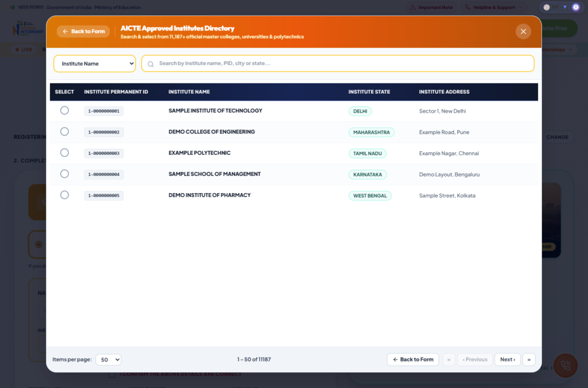The image size is (588, 388).
Task: Click the LIVE indicator in background
Action: (x=24, y=49)
